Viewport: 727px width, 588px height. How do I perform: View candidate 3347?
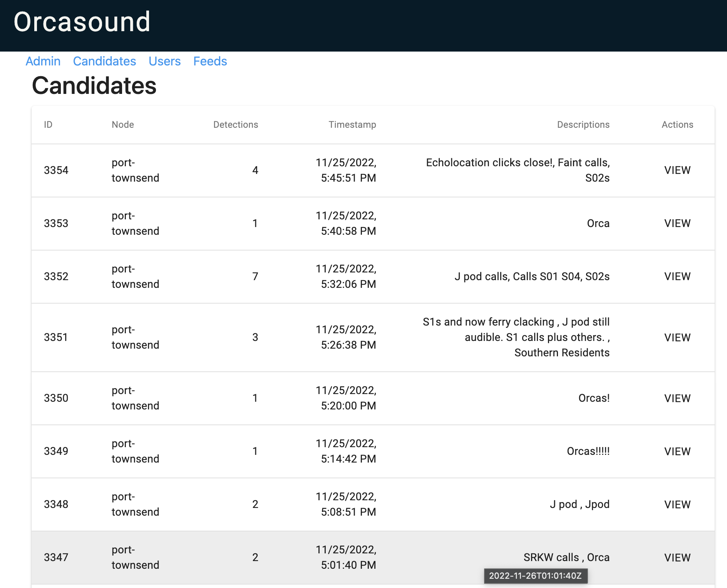[677, 558]
